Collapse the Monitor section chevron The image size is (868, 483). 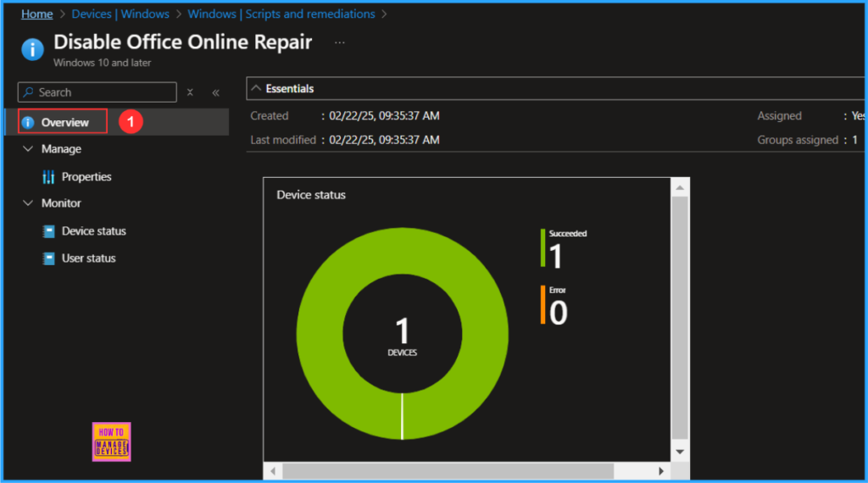[x=28, y=203]
